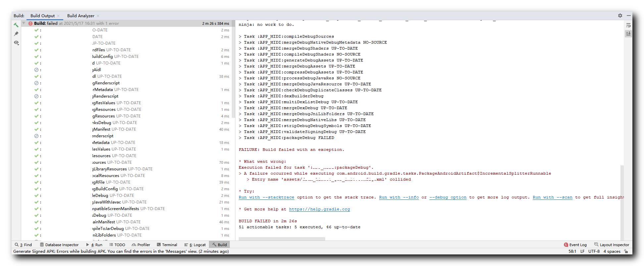Hide the Build tool window
Screen dimensions: 644x266
[x=628, y=16]
